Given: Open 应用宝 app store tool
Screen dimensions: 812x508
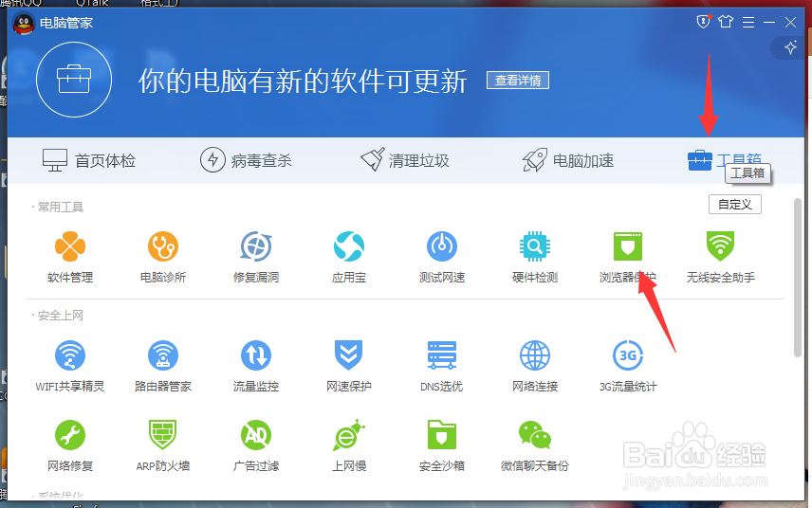Looking at the screenshot, I should [348, 257].
